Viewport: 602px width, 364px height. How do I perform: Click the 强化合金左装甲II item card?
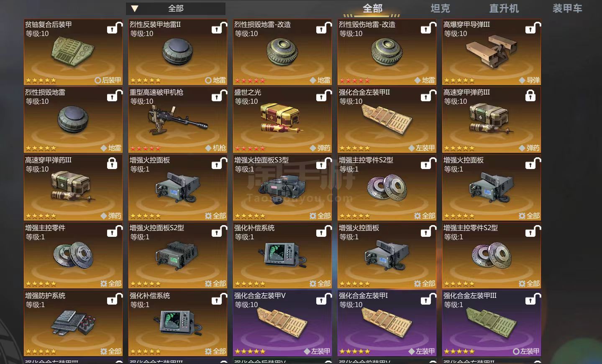[x=387, y=120]
